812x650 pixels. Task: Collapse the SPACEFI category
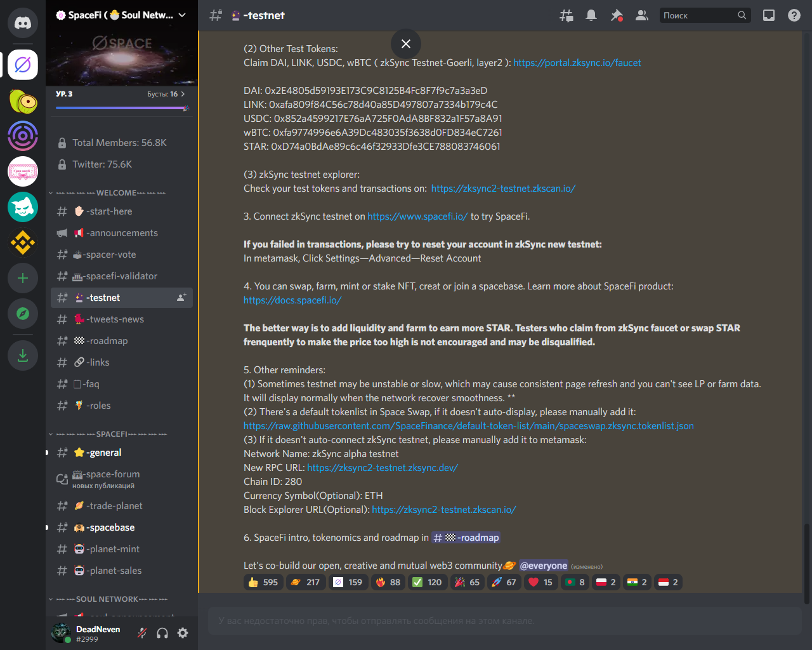[x=108, y=434]
